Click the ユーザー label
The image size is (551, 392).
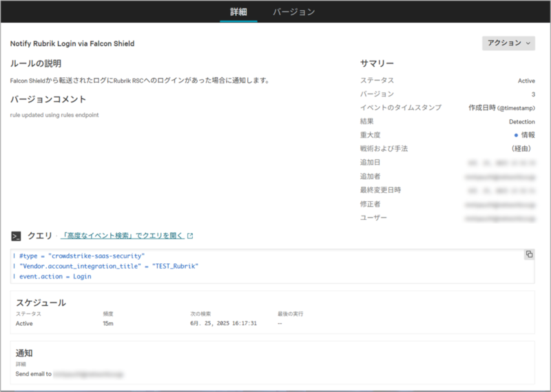373,218
